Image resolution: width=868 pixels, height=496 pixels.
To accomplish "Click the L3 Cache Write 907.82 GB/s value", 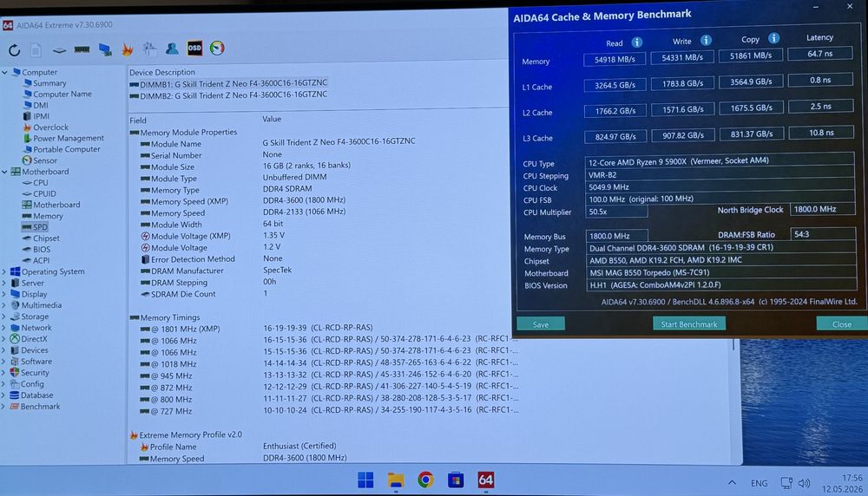I will tap(682, 135).
